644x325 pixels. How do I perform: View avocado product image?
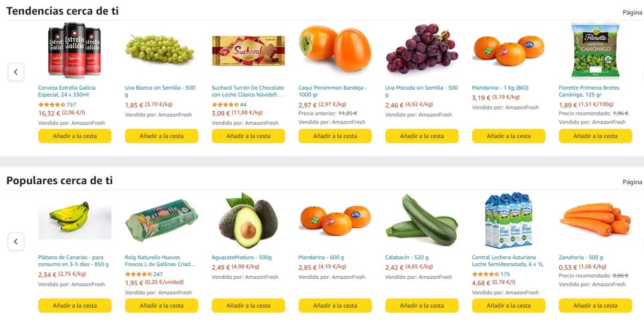click(x=248, y=220)
